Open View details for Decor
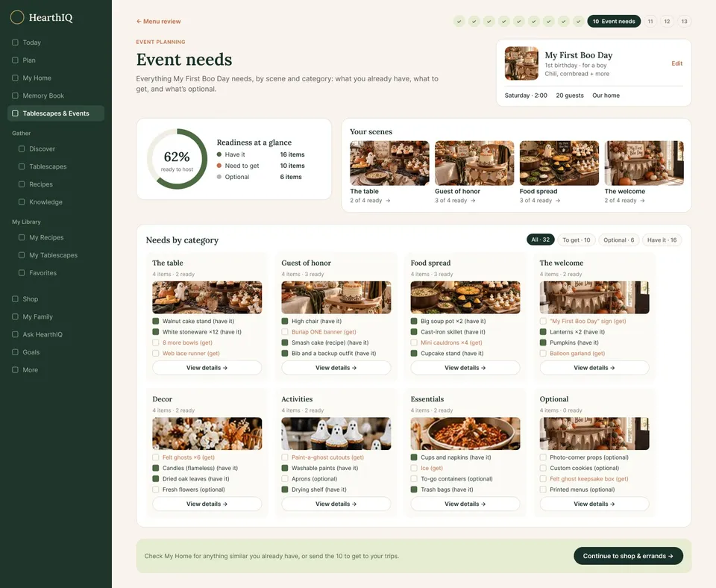 click(x=207, y=504)
